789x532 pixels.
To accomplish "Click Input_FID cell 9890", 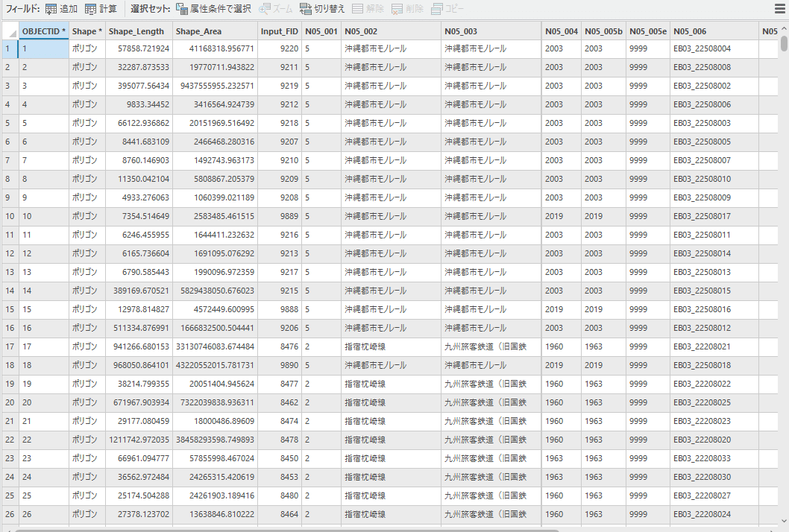I will point(279,365).
